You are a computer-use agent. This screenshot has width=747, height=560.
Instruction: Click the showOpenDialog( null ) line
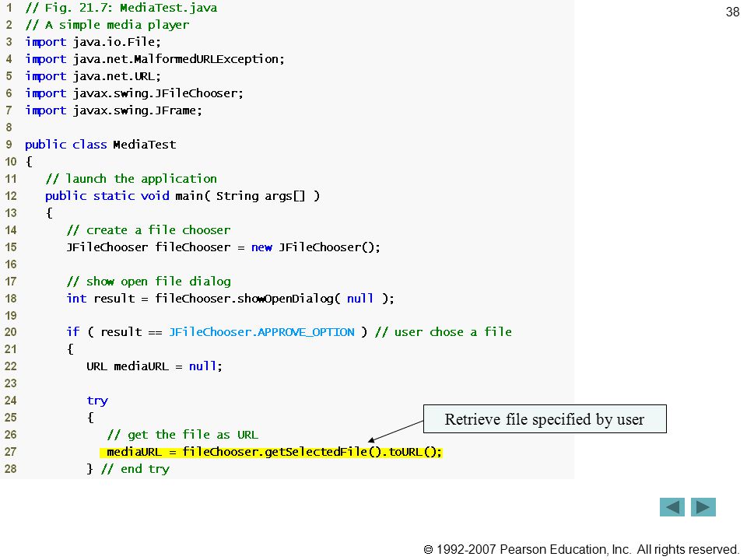click(x=230, y=299)
